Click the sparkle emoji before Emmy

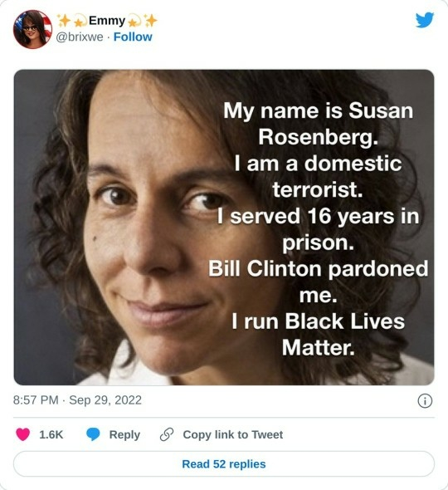coord(65,21)
